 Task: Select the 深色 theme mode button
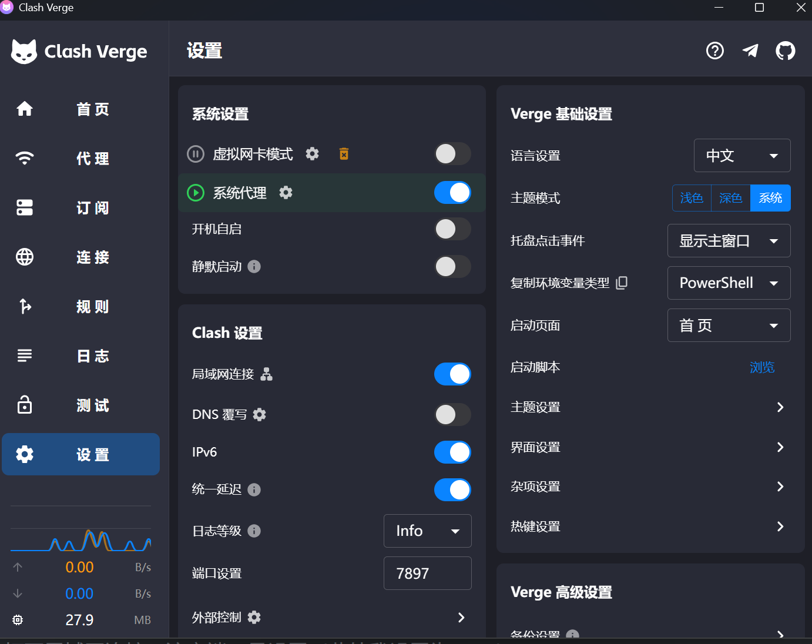[730, 198]
